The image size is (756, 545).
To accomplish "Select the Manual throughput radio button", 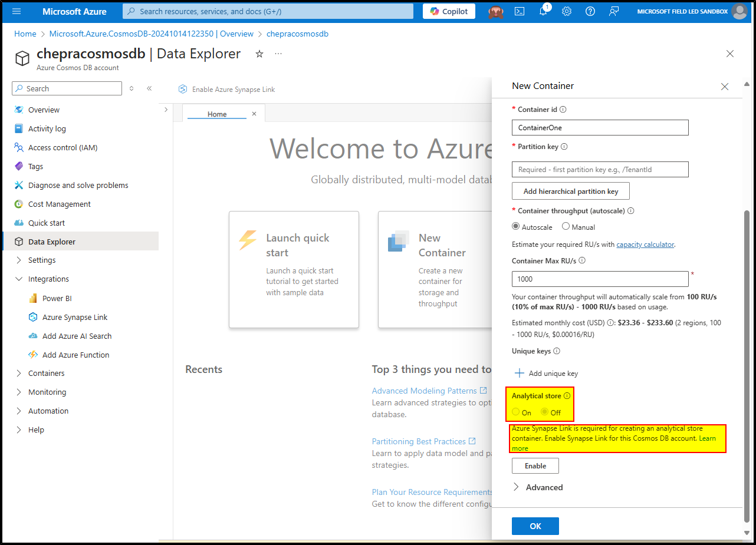I will coord(566,227).
